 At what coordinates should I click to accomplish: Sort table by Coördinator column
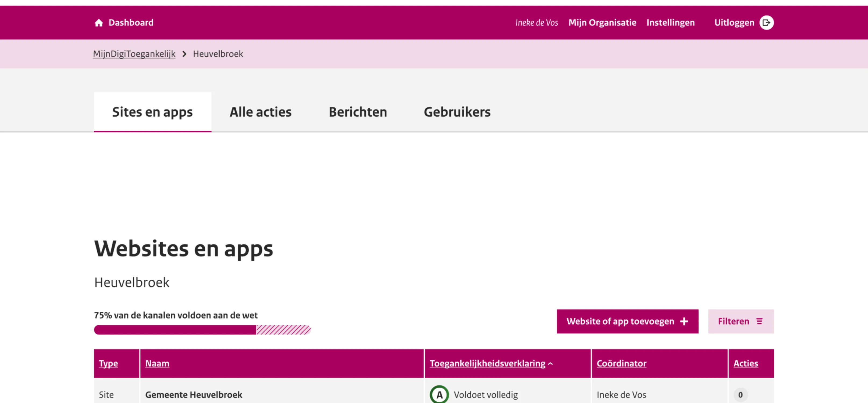tap(621, 363)
